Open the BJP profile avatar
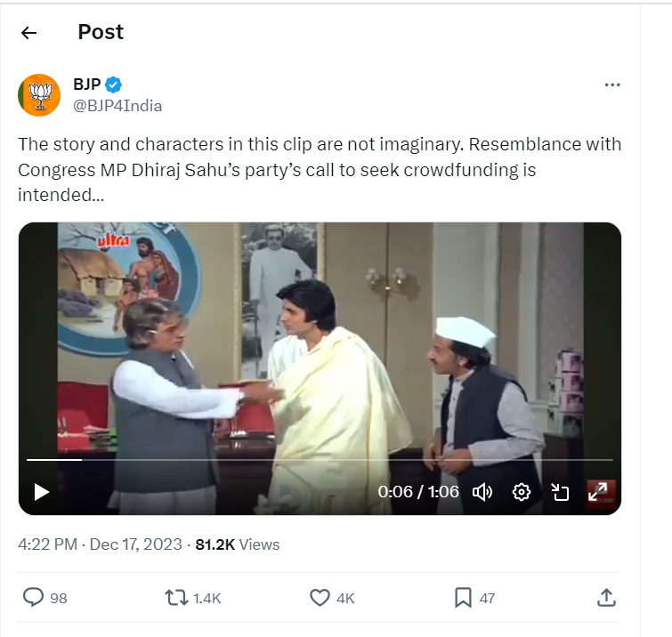 [x=39, y=95]
